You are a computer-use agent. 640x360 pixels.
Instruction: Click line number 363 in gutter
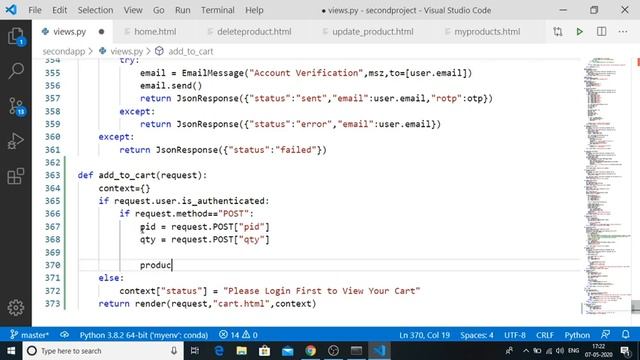pyautogui.click(x=53, y=175)
